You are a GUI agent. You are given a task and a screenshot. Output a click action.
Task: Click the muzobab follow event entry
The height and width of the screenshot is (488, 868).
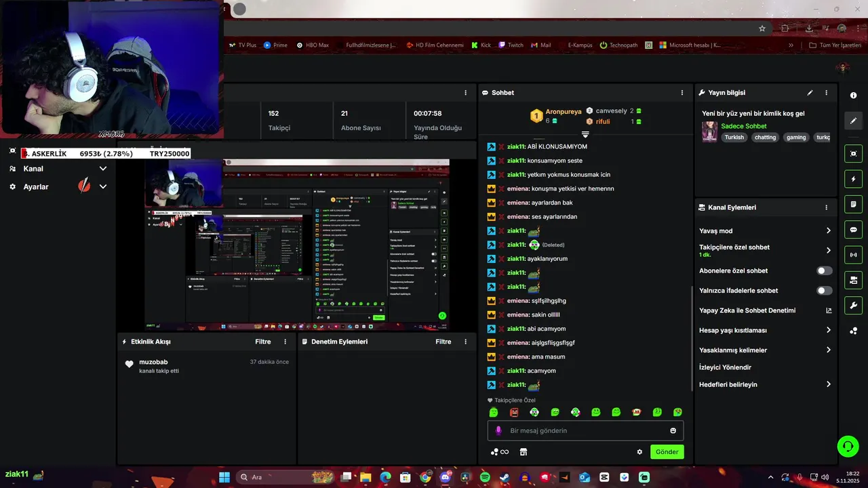pos(207,366)
